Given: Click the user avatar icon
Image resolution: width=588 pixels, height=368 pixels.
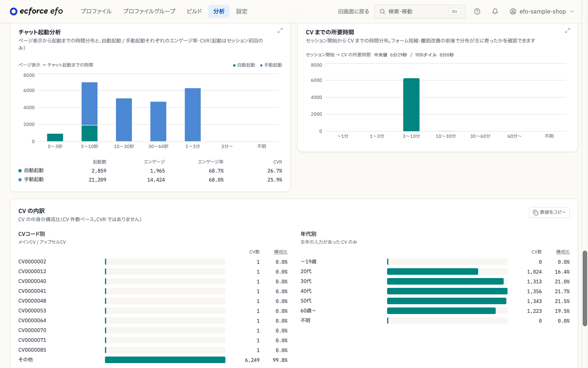Looking at the screenshot, I should 513,11.
